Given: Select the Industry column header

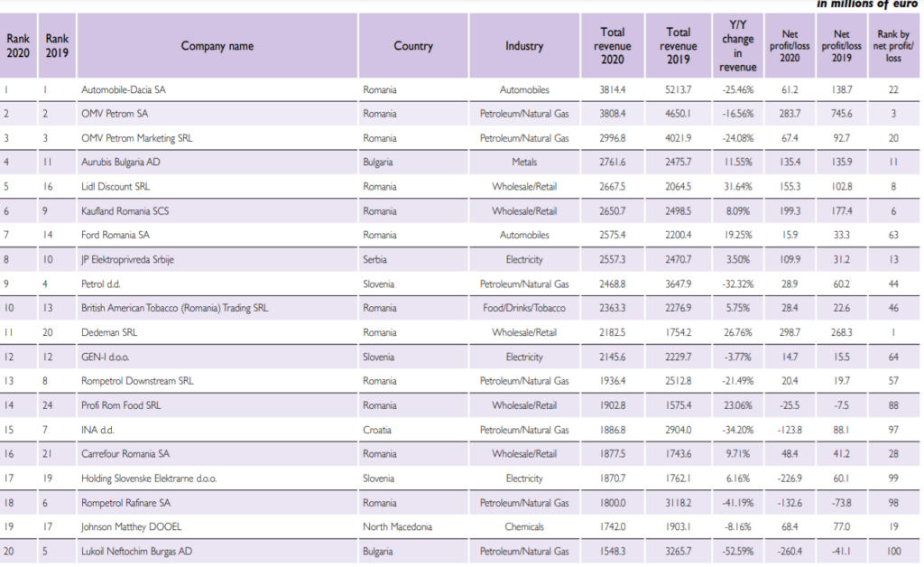Looking at the screenshot, I should point(524,46).
